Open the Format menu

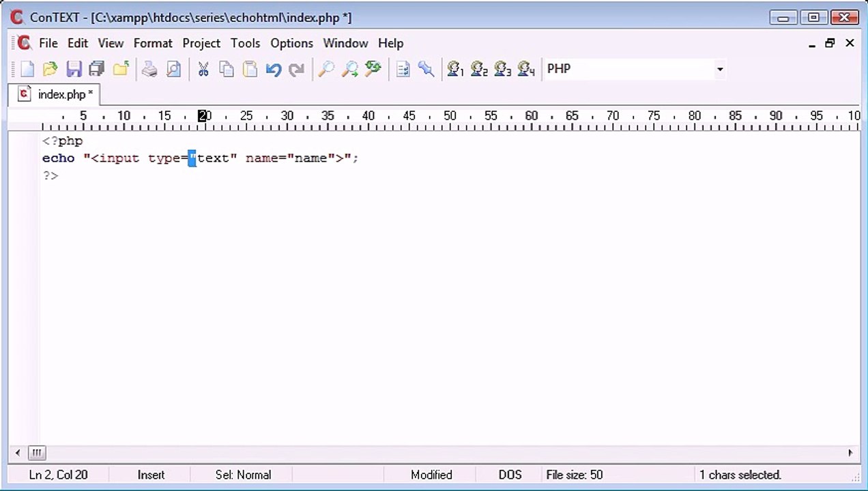coord(153,43)
